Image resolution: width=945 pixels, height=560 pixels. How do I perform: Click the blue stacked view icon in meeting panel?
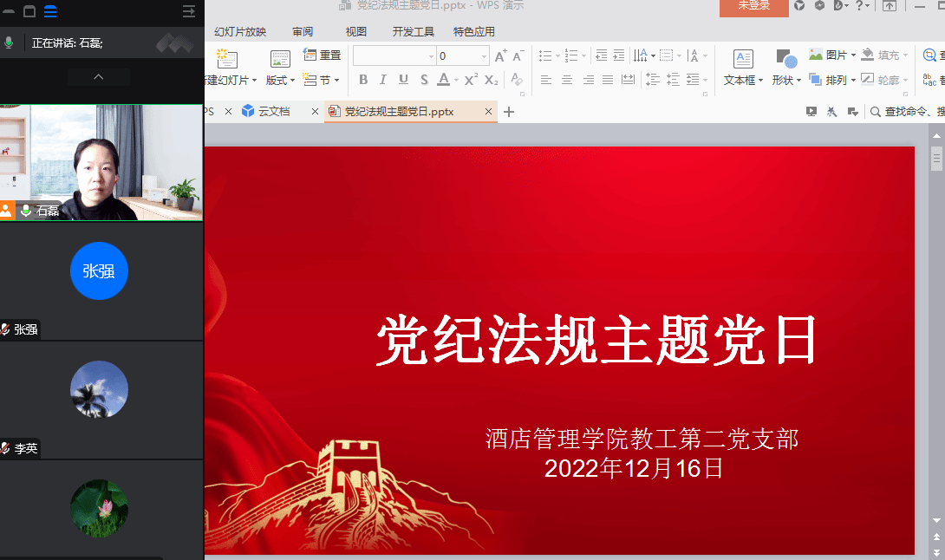pyautogui.click(x=50, y=11)
